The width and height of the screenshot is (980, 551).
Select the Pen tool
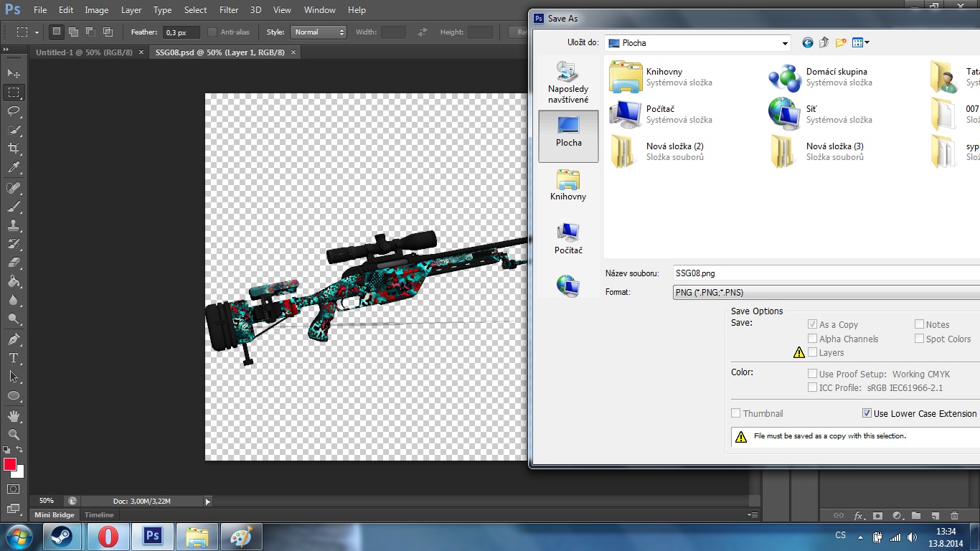click(x=14, y=339)
